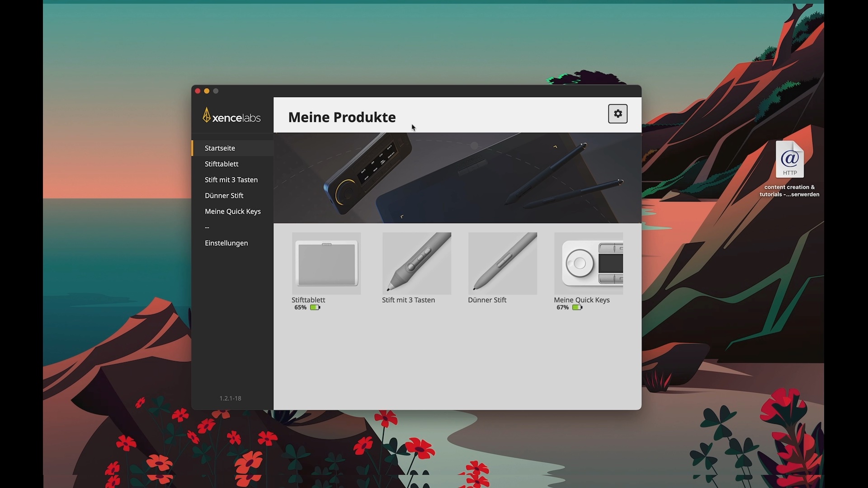Viewport: 868px width, 488px height.
Task: Click the 65% battery percentage text
Action: click(x=301, y=308)
